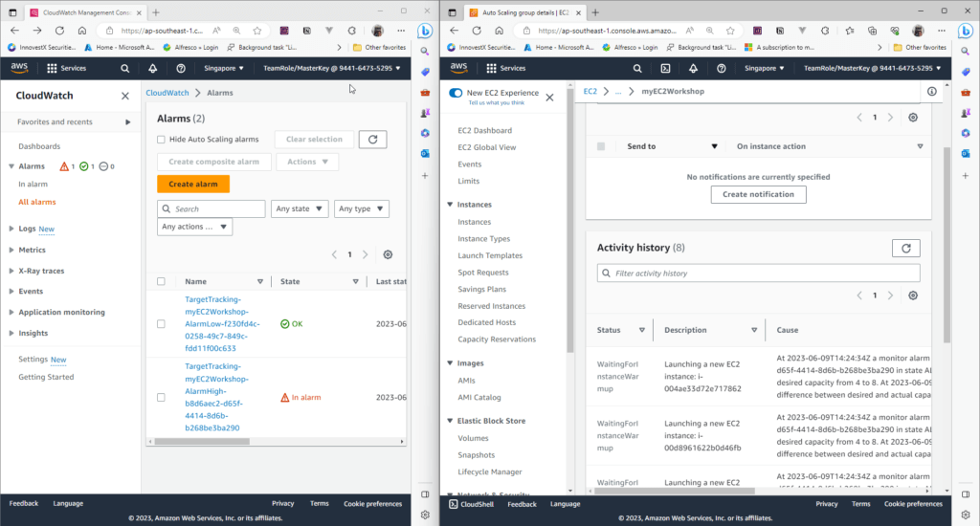Image resolution: width=980 pixels, height=526 pixels.
Task: Click alarms table horizontal scrollbar
Action: tap(203, 442)
